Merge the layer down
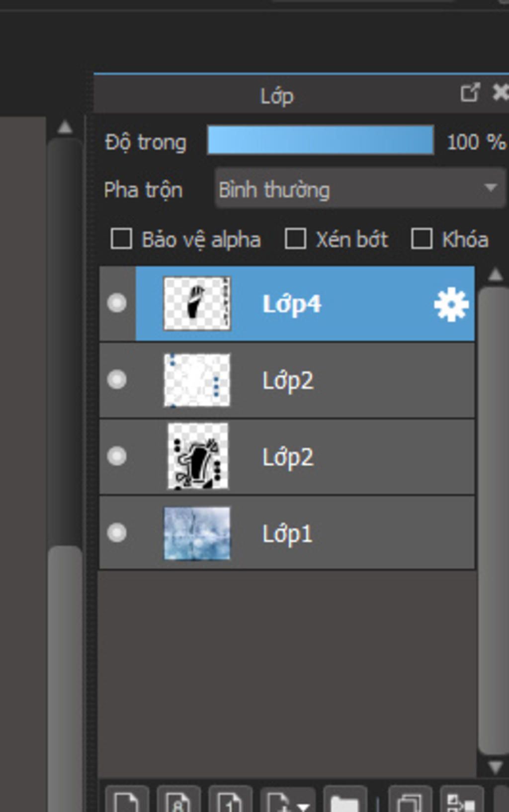509x812 pixels. [x=461, y=801]
